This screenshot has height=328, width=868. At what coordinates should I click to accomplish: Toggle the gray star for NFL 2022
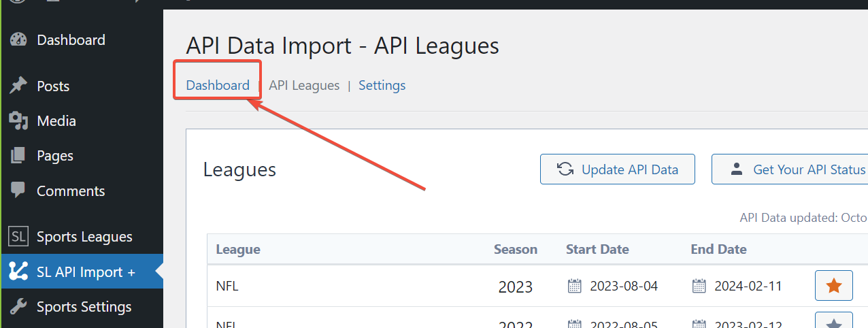click(834, 321)
